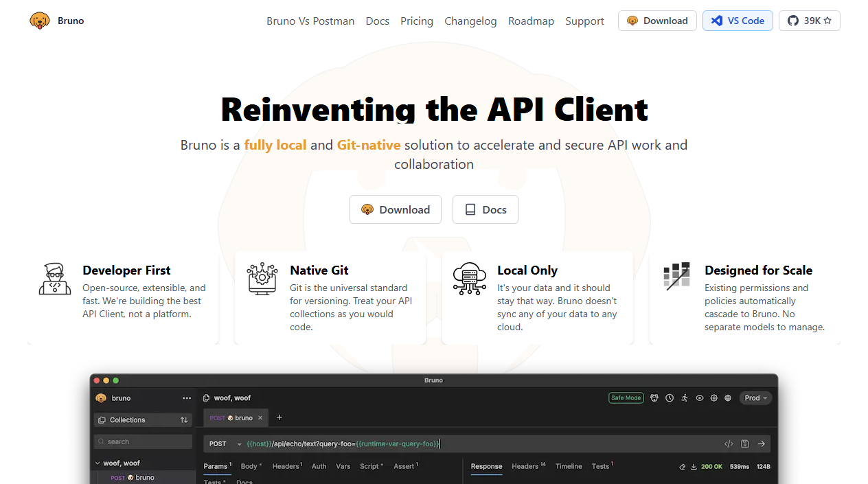Click the globe icon in the app toolbar
The image size is (868, 484).
(x=729, y=398)
